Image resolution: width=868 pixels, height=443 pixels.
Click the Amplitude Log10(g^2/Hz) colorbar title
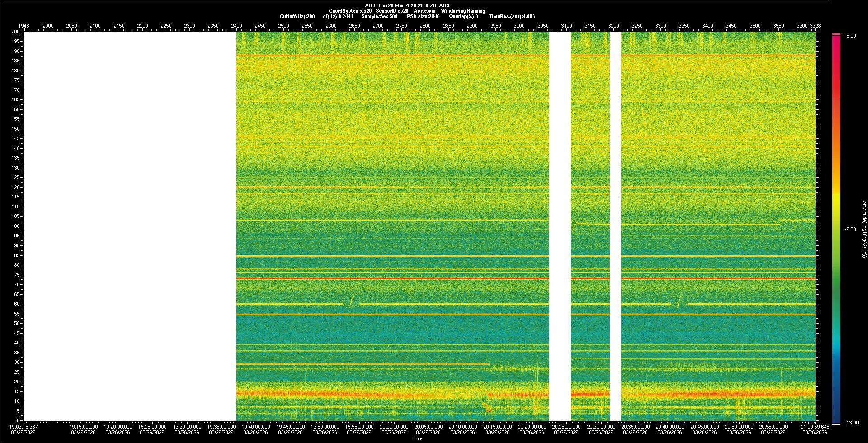pyautogui.click(x=863, y=229)
